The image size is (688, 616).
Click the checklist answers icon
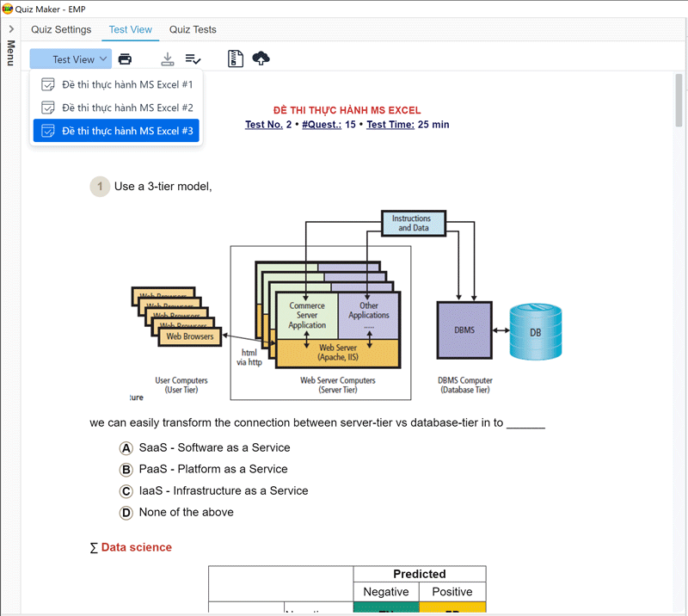coord(193,59)
